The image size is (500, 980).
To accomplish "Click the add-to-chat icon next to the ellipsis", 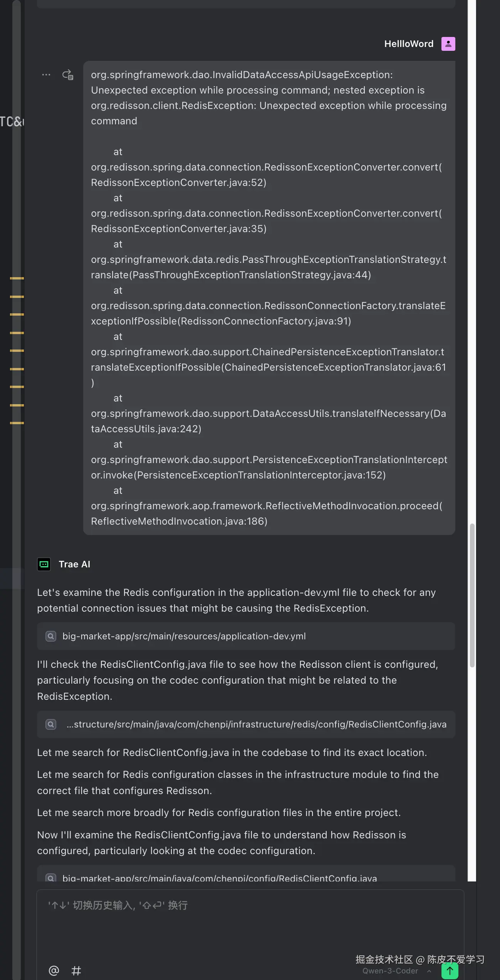I will (x=68, y=75).
